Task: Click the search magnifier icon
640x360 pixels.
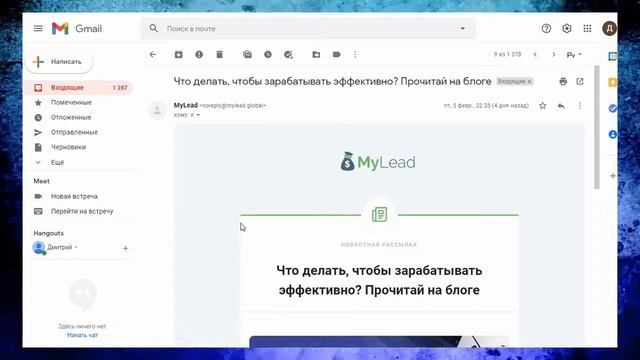Action: click(x=153, y=28)
